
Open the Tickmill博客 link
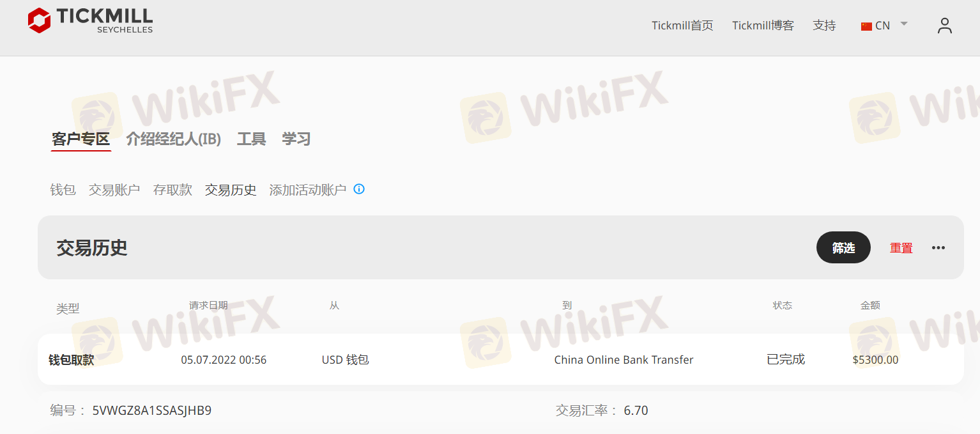[x=763, y=26]
